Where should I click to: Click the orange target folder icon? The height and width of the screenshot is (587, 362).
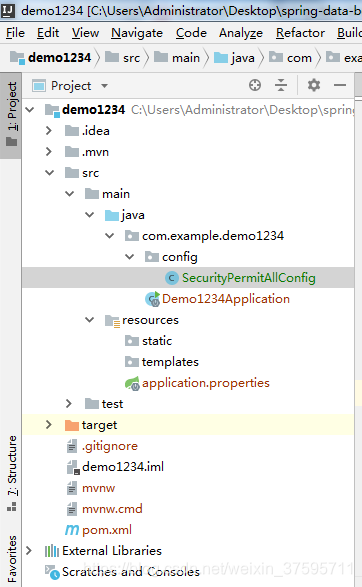click(x=72, y=425)
